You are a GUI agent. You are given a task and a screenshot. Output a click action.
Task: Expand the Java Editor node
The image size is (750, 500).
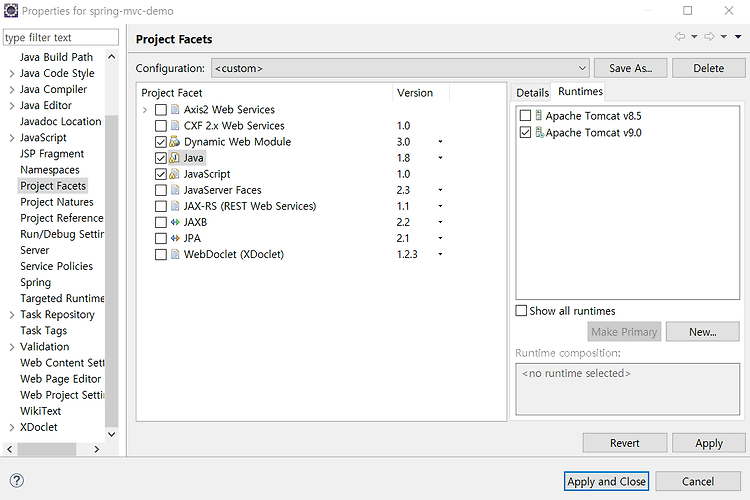point(11,105)
